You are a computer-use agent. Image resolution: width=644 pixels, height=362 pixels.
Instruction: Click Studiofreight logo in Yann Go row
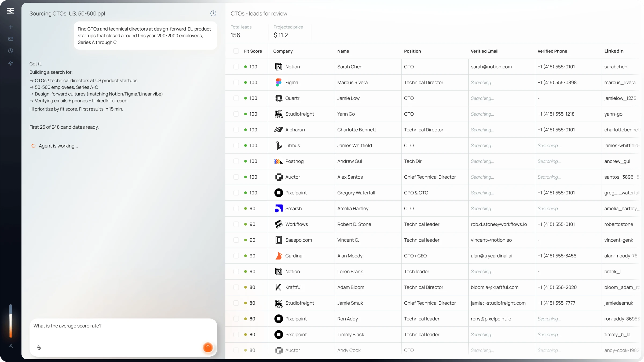pyautogui.click(x=279, y=114)
